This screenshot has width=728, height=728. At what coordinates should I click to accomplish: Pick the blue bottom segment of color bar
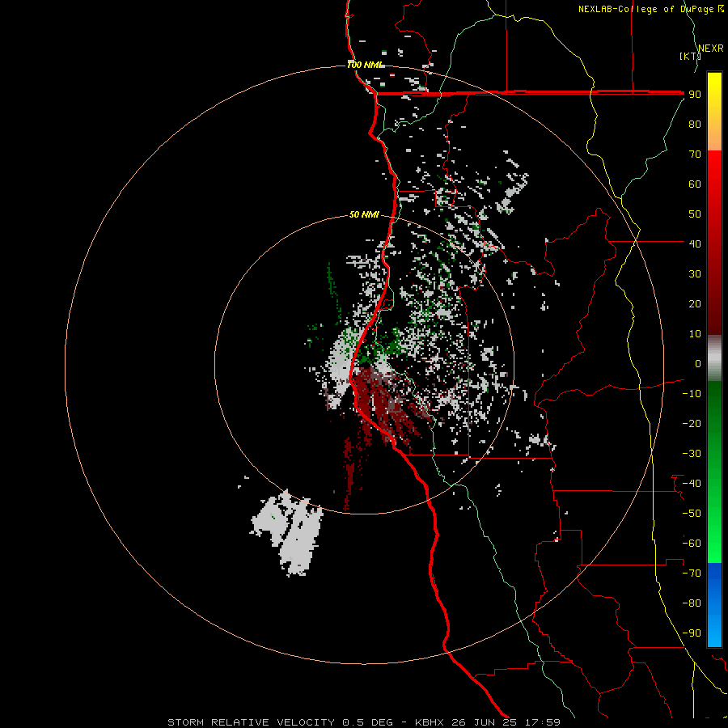(714, 605)
